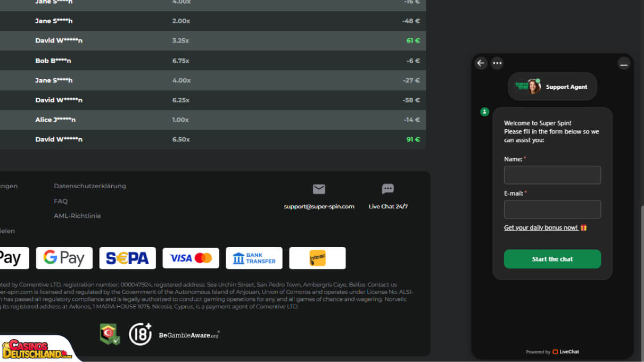Click the 1.00x multiplier value

coord(181,120)
